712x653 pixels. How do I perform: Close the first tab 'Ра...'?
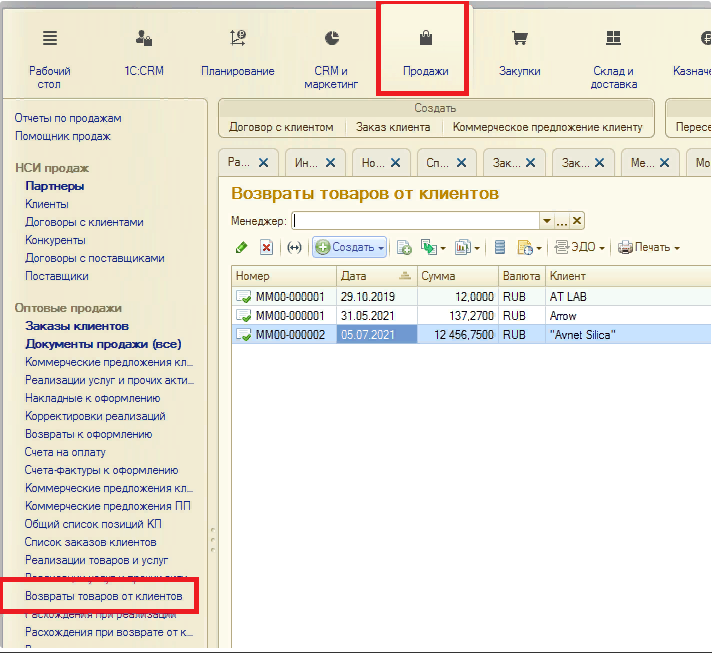(263, 162)
